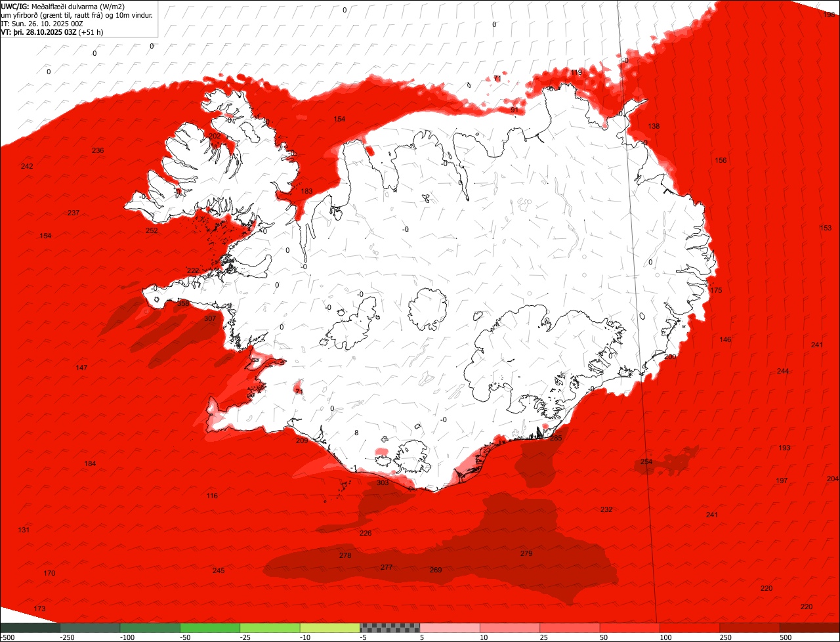Click the map value 170
Screen dimensions: 840x642
click(49, 573)
